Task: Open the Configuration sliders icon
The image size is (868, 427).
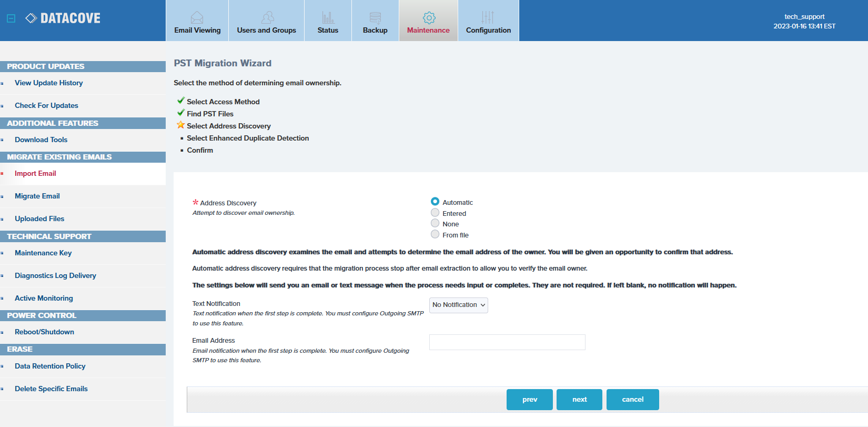Action: click(x=488, y=17)
